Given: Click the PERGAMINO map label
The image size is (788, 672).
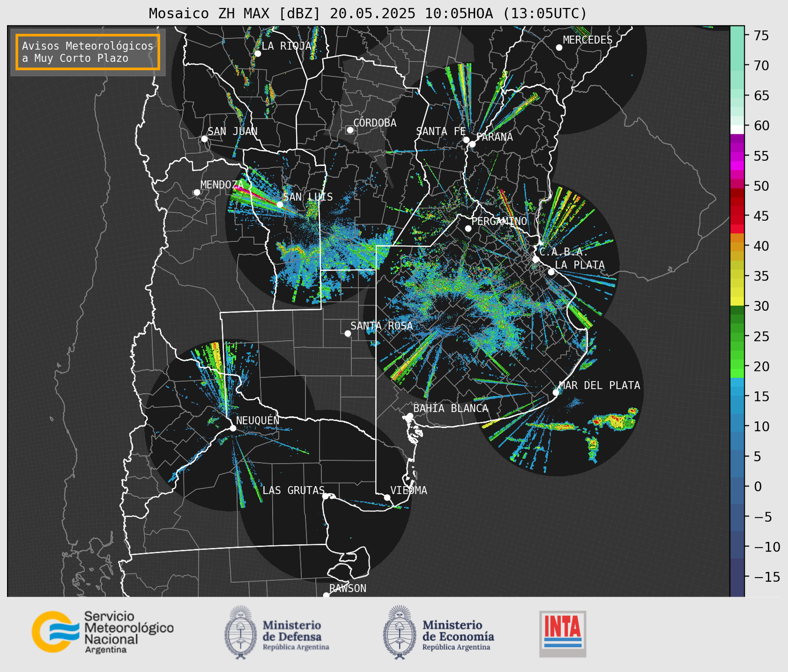Looking at the screenshot, I should (499, 221).
